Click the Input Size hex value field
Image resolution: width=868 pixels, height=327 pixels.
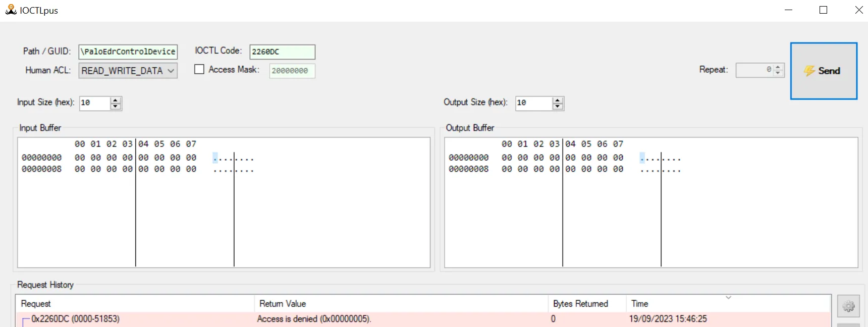(x=94, y=103)
